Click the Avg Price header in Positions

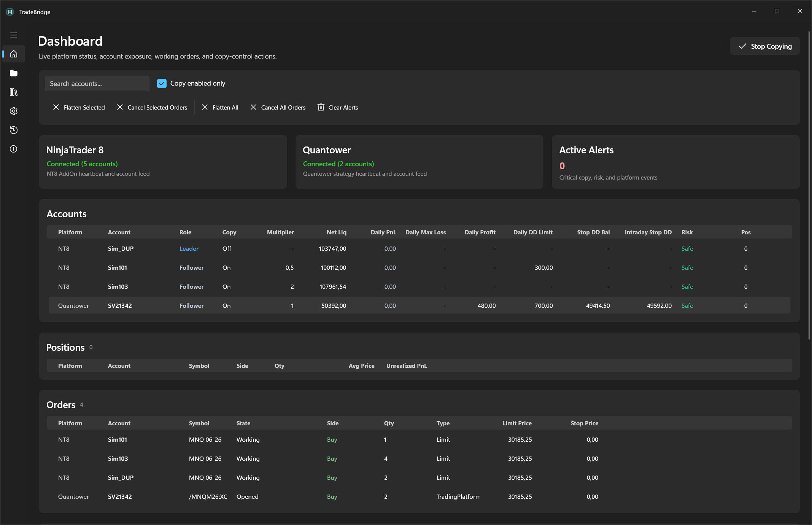(x=361, y=366)
